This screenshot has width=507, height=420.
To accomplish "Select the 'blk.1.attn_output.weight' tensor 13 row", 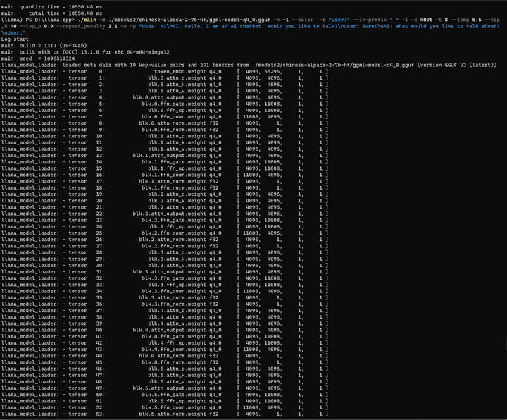I will 165,156.
